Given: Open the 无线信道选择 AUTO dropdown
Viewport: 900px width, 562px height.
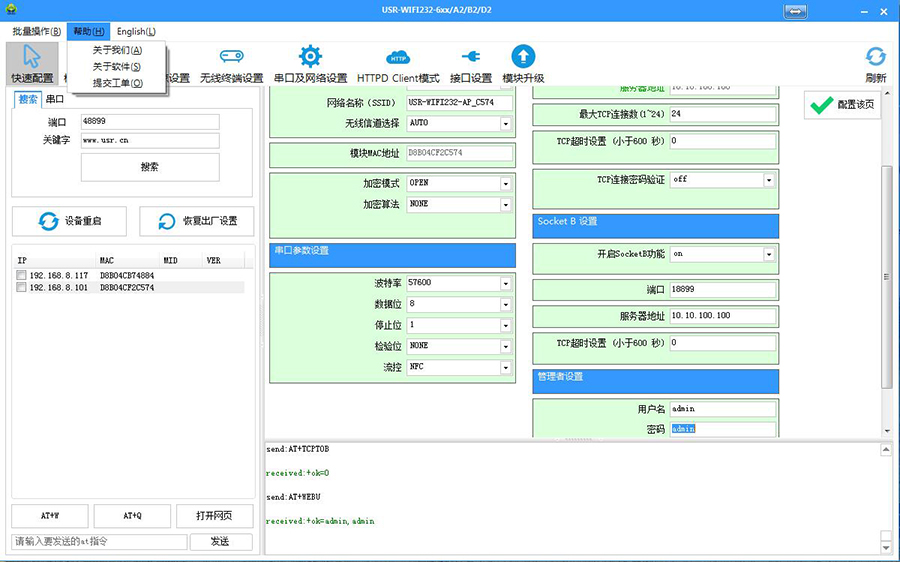Looking at the screenshot, I should (x=505, y=124).
